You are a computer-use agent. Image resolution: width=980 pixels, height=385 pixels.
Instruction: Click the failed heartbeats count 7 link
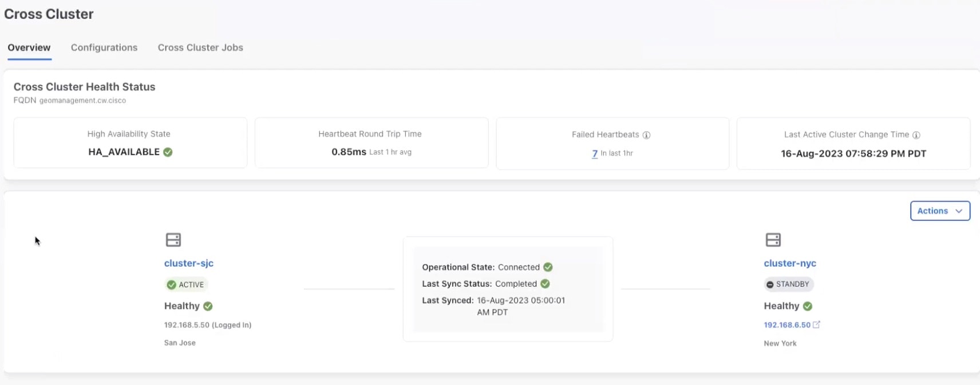595,153
